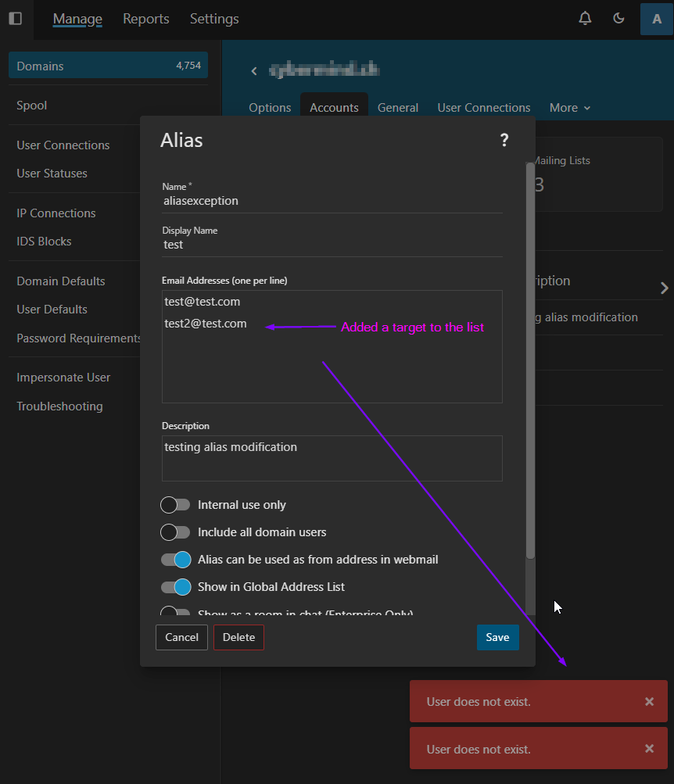Delete the alias
This screenshot has height=784, width=674.
coord(238,637)
